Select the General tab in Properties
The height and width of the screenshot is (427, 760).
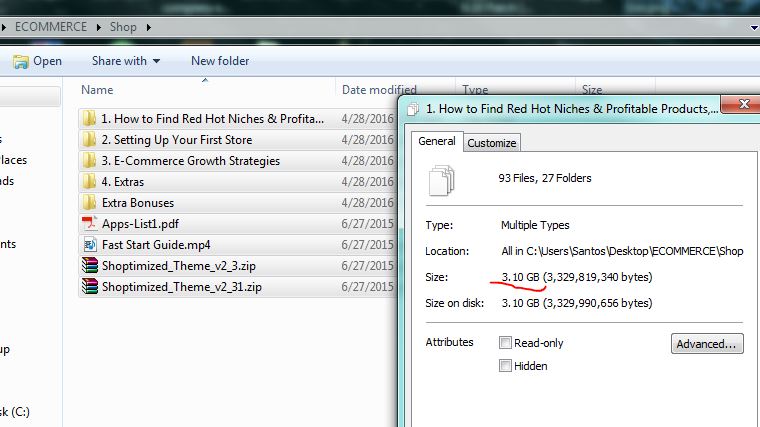436,142
